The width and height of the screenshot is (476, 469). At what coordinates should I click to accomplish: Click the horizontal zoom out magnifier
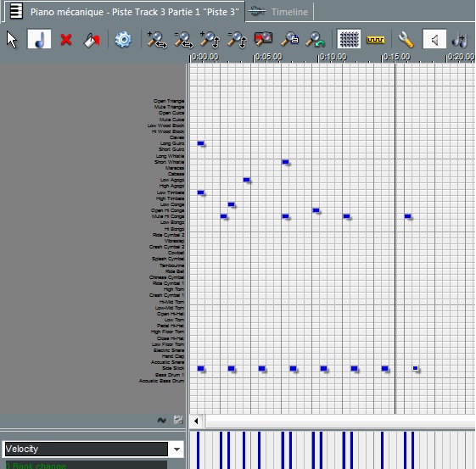(x=183, y=40)
